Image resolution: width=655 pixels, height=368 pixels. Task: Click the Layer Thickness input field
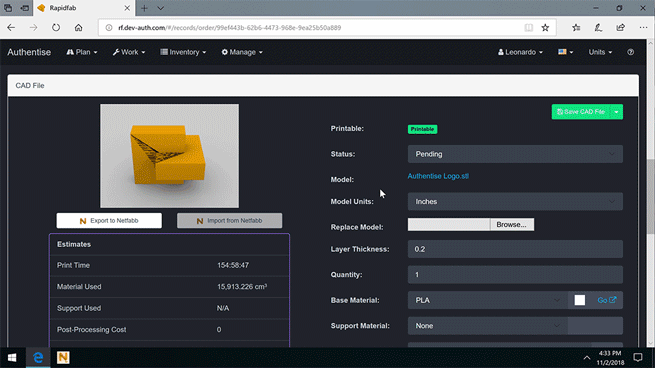[x=515, y=249]
